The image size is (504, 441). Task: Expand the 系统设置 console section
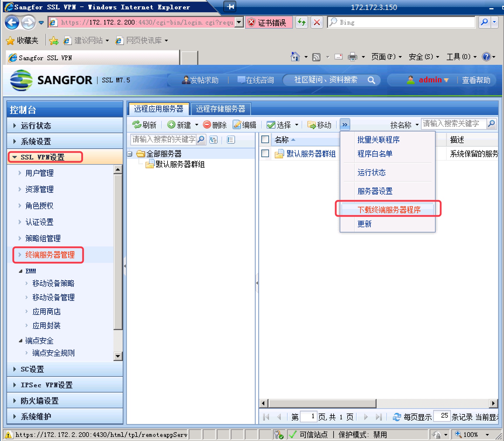coord(65,141)
